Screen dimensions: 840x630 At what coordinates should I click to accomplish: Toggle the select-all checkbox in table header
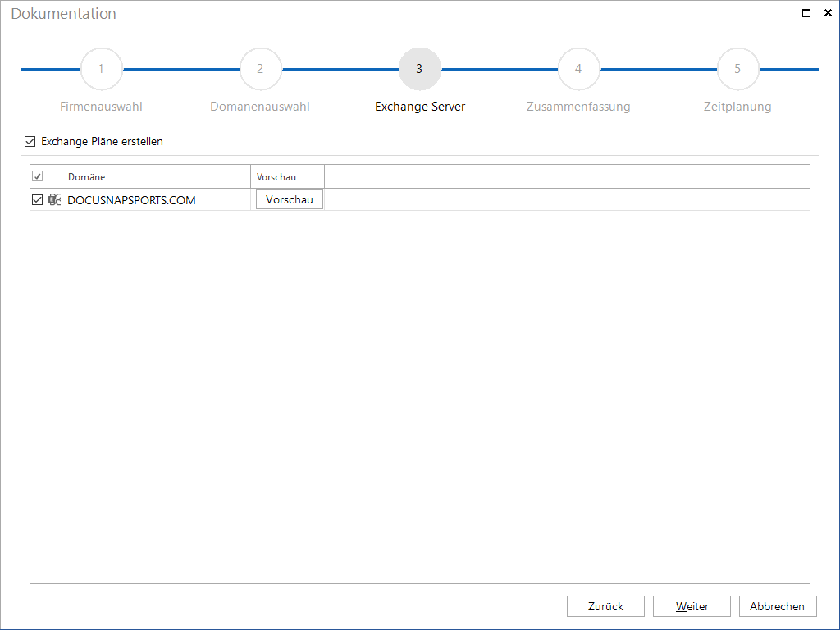click(x=38, y=176)
